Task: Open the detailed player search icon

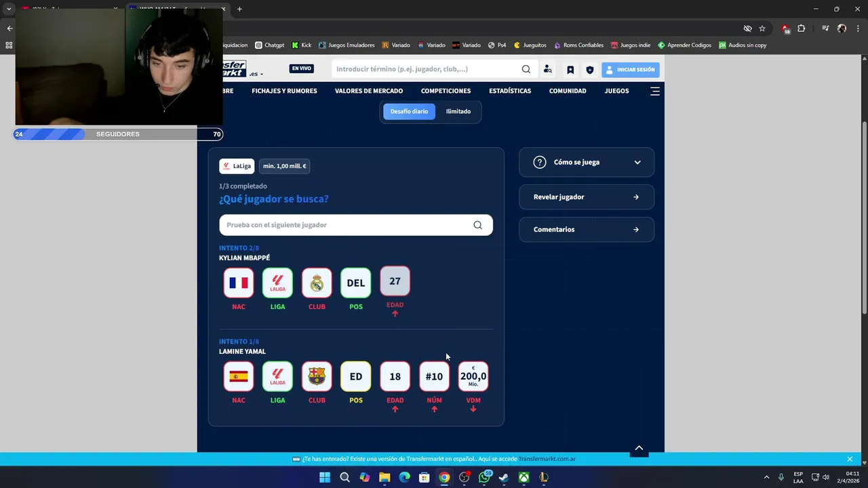Action: (548, 69)
